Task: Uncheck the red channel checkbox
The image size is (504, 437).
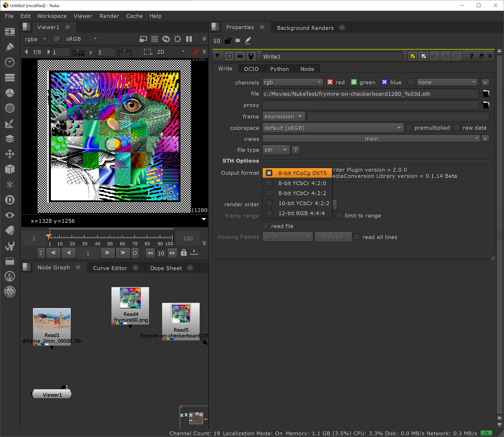Action: click(x=330, y=82)
